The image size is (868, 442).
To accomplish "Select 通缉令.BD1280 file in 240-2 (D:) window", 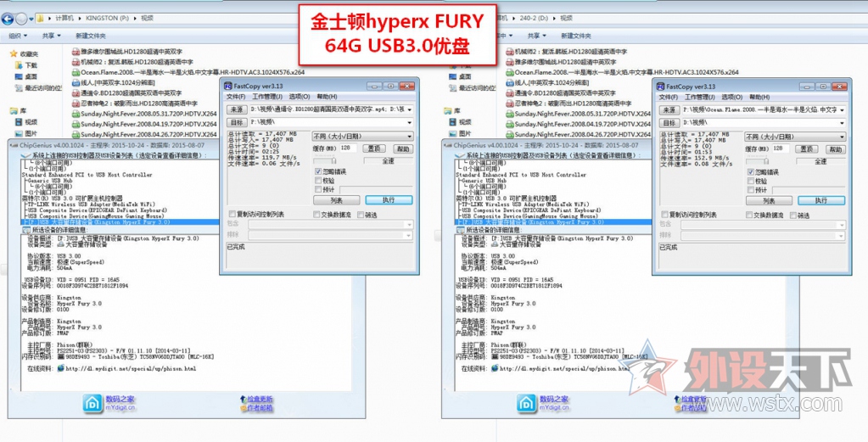I will click(561, 93).
